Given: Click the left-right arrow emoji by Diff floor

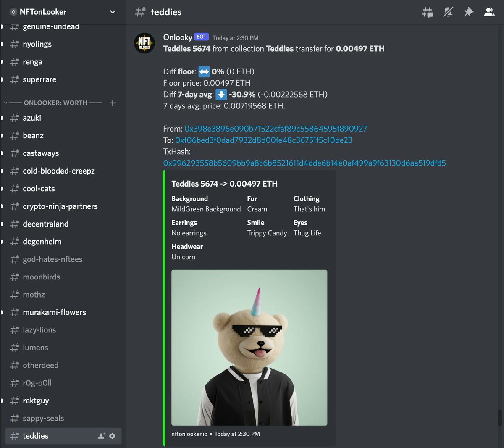Looking at the screenshot, I should pyautogui.click(x=204, y=72).
